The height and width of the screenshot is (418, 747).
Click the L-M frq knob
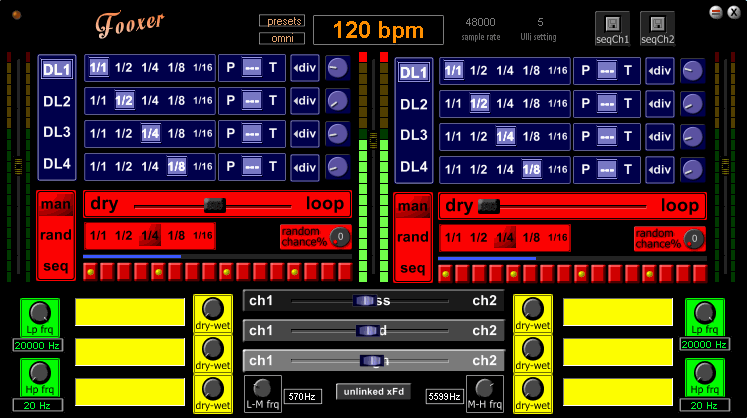(262, 388)
